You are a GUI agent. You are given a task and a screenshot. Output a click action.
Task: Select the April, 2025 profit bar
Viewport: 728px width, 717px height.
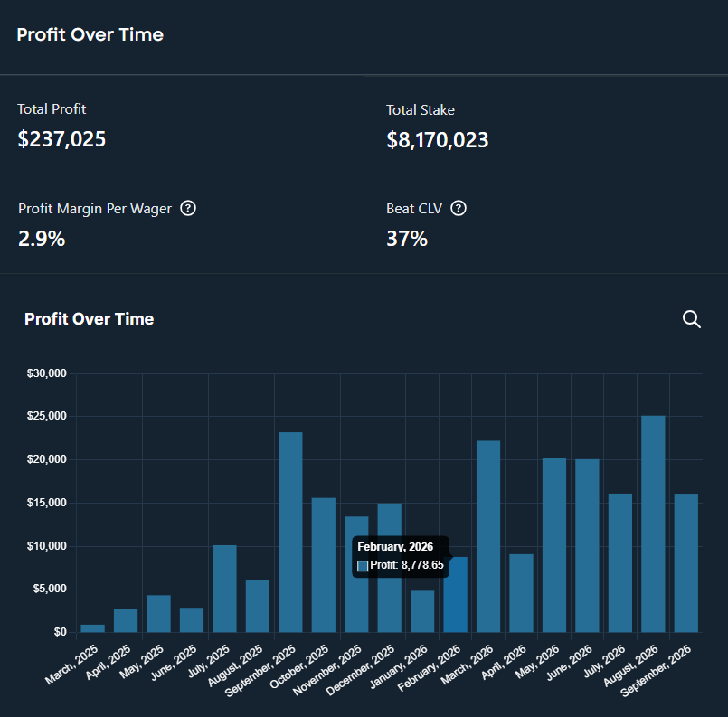(126, 620)
